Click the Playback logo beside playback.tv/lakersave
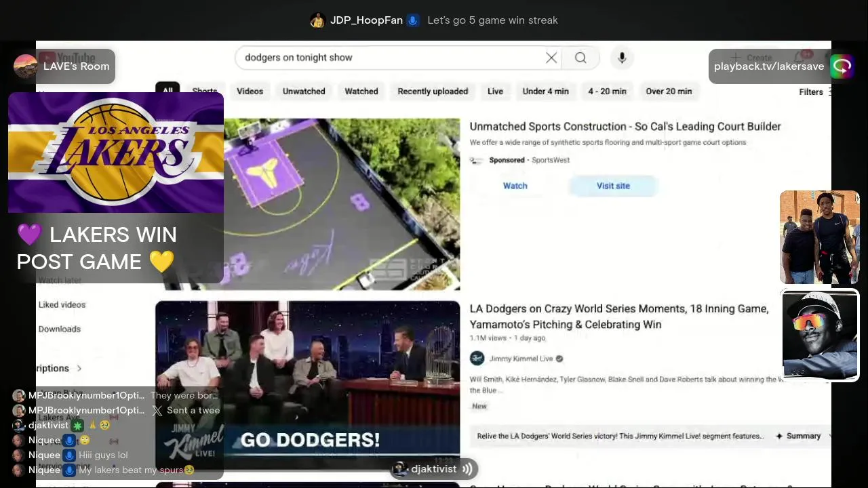Viewport: 868px width, 488px height. 842,66
